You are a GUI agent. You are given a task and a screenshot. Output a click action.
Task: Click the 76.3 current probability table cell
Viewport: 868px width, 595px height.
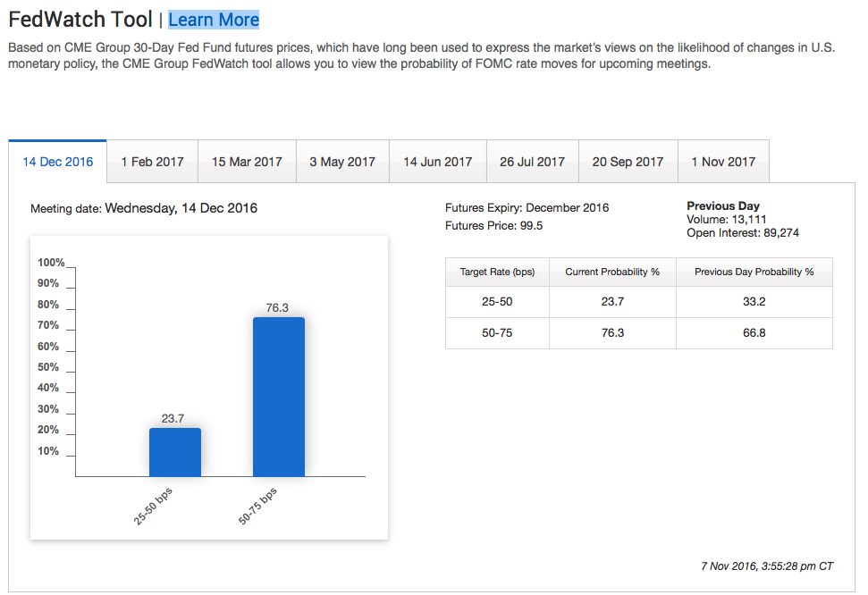click(612, 332)
